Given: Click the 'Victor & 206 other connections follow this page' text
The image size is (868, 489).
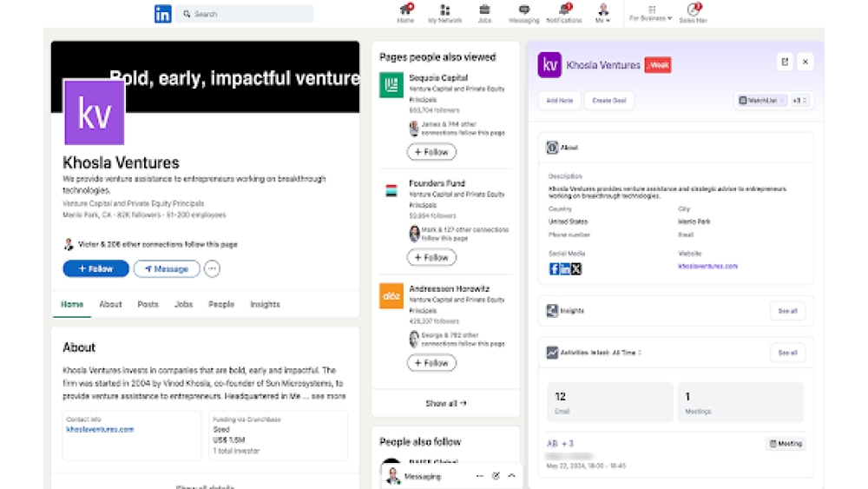Looking at the screenshot, I should (x=158, y=244).
